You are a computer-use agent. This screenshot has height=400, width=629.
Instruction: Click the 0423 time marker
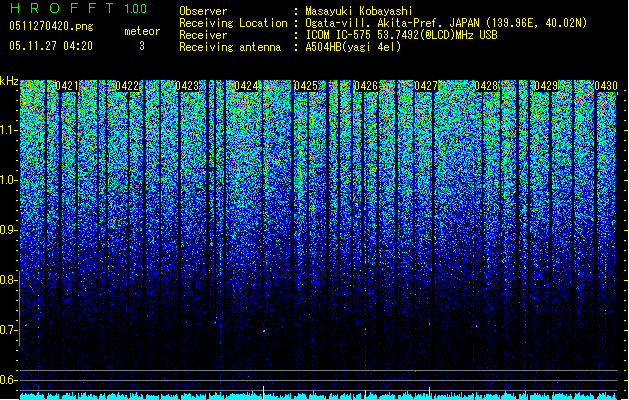pos(187,86)
